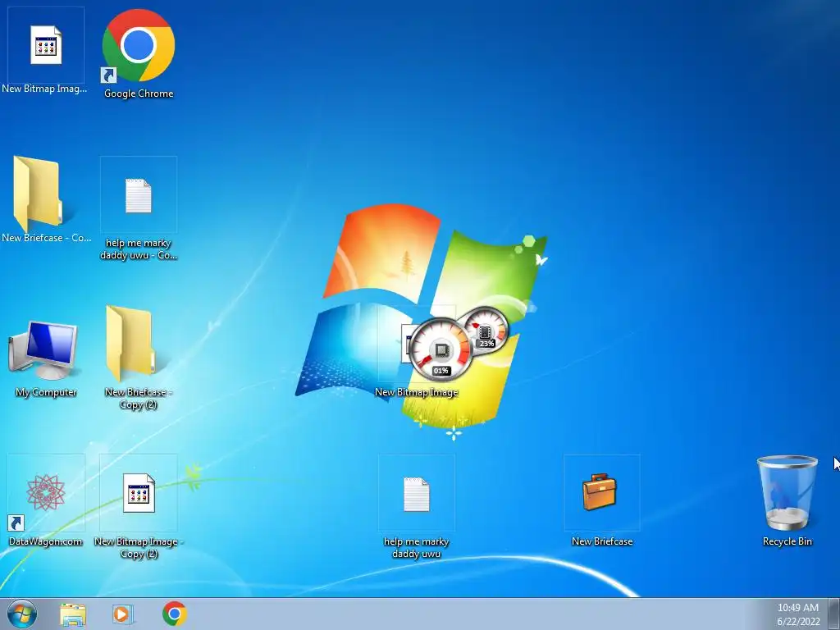Click the CPU usage gauge showing 01%
Screen dimensions: 840x630
[x=441, y=349]
